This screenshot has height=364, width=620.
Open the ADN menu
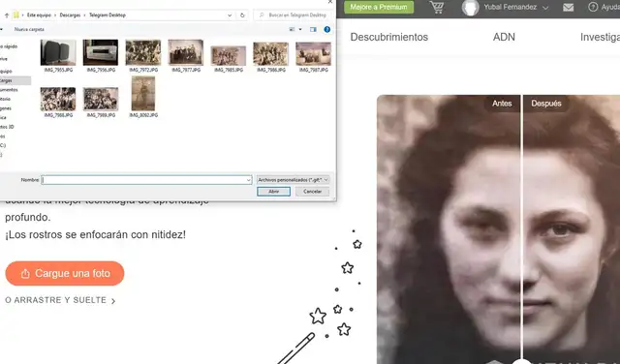pos(504,37)
